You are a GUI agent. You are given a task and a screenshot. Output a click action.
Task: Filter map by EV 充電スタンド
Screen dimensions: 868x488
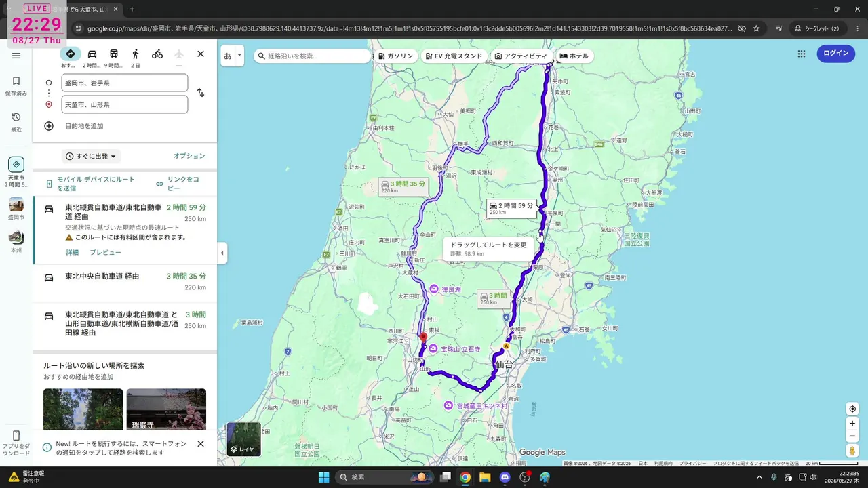454,56
